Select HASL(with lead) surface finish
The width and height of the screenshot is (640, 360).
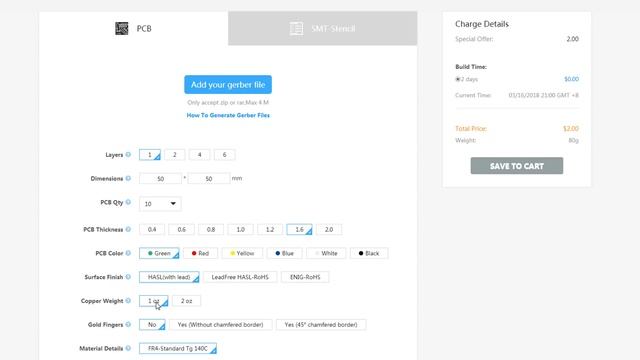(x=169, y=277)
